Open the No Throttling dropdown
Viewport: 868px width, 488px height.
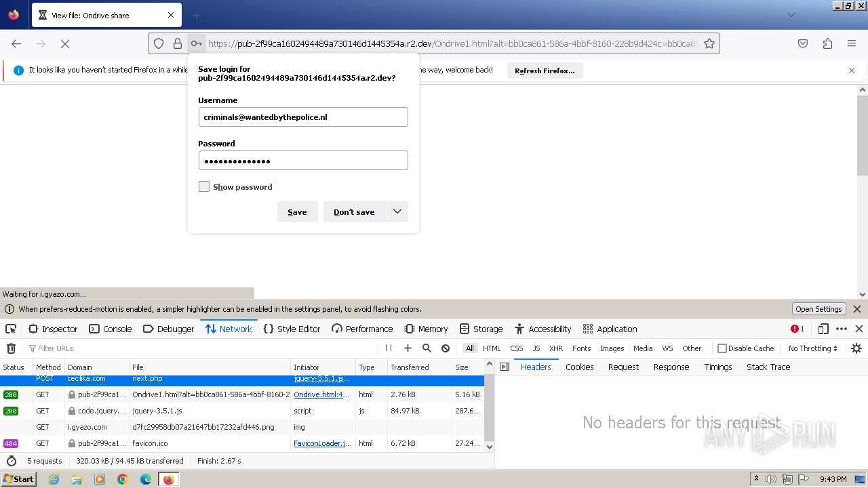pos(812,348)
